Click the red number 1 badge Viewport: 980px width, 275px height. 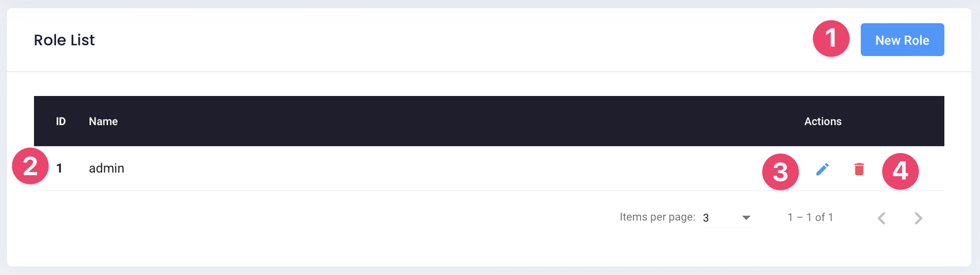[x=831, y=38]
